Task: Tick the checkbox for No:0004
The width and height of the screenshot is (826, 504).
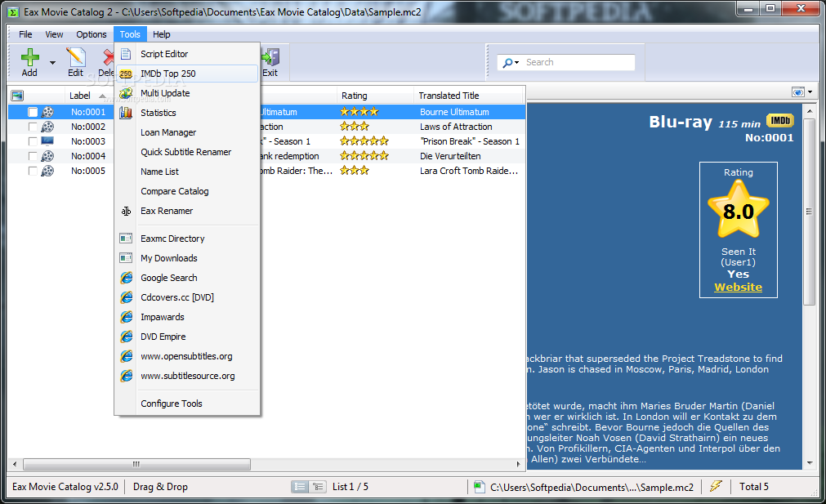Action: pos(33,156)
